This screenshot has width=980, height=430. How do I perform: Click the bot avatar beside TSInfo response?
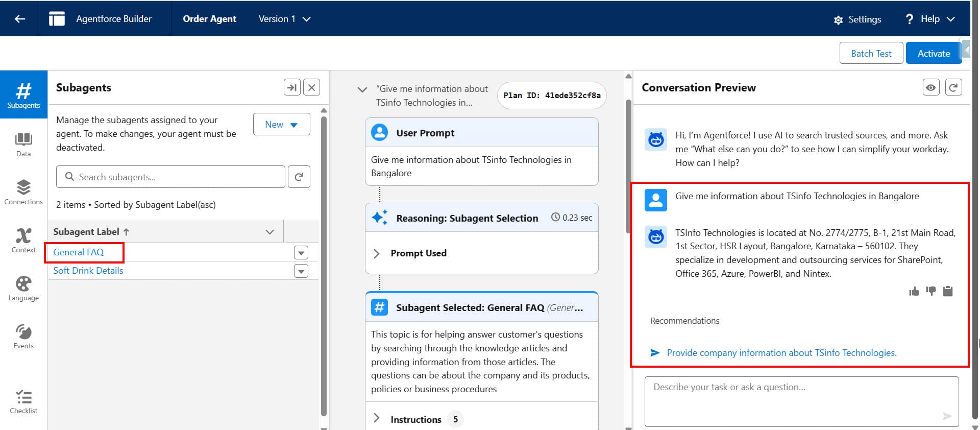click(656, 237)
